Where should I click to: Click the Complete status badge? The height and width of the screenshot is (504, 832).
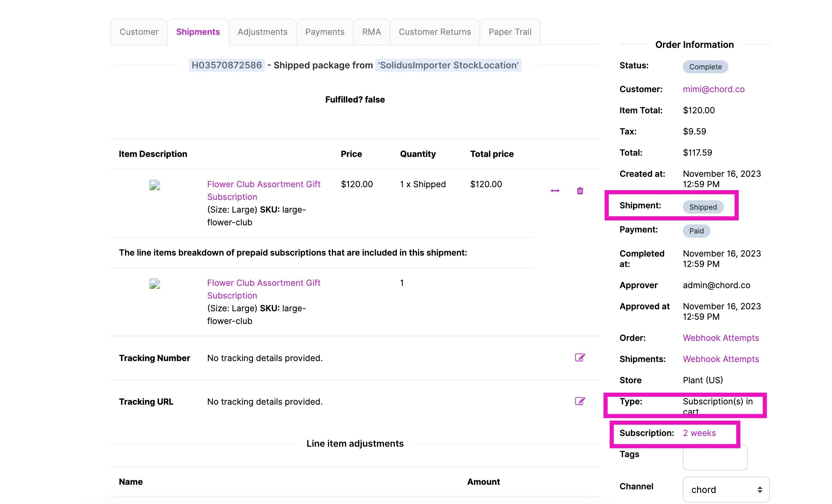[x=705, y=67]
